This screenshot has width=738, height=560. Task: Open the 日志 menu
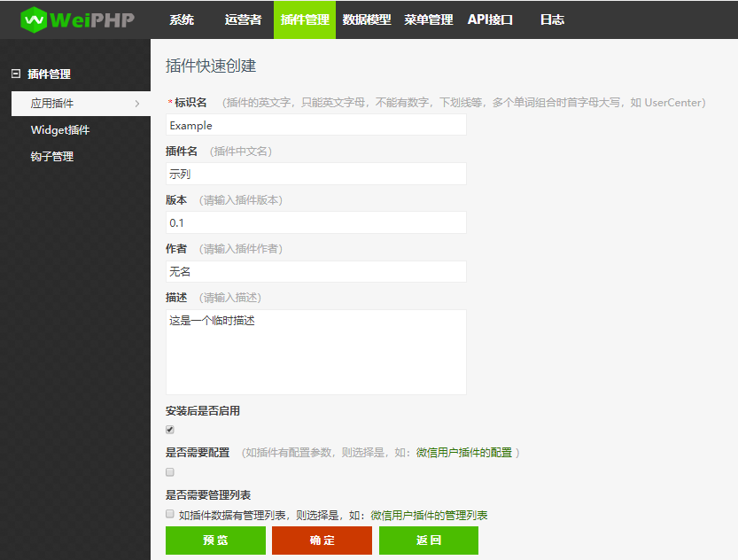pyautogui.click(x=552, y=19)
